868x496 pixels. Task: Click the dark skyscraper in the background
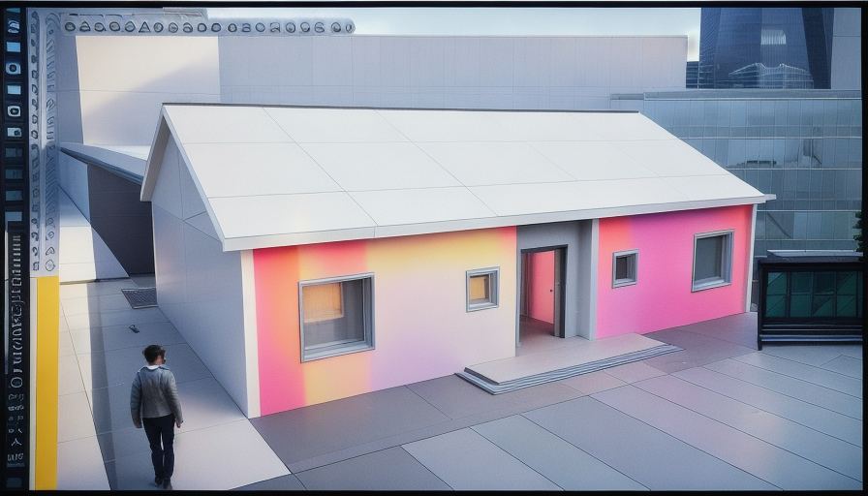(765, 47)
